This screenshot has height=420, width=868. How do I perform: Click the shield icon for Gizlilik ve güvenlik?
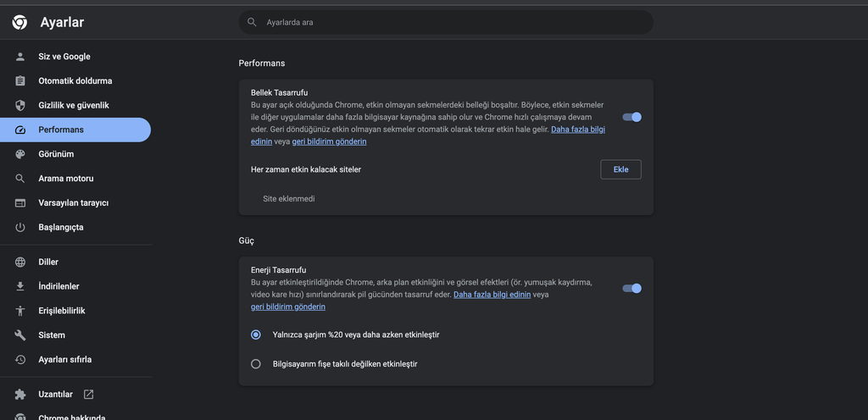click(20, 106)
